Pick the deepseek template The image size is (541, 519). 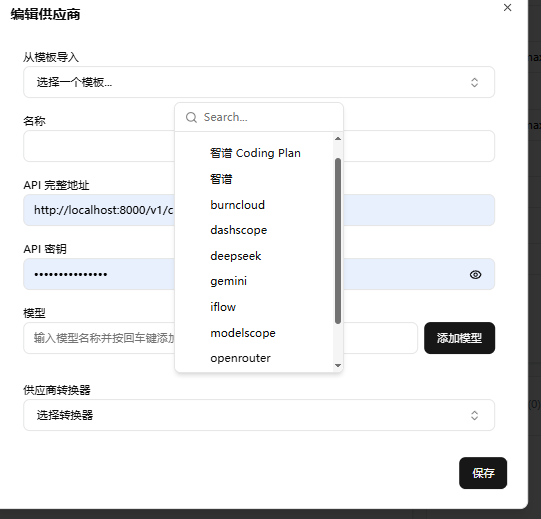(255, 256)
